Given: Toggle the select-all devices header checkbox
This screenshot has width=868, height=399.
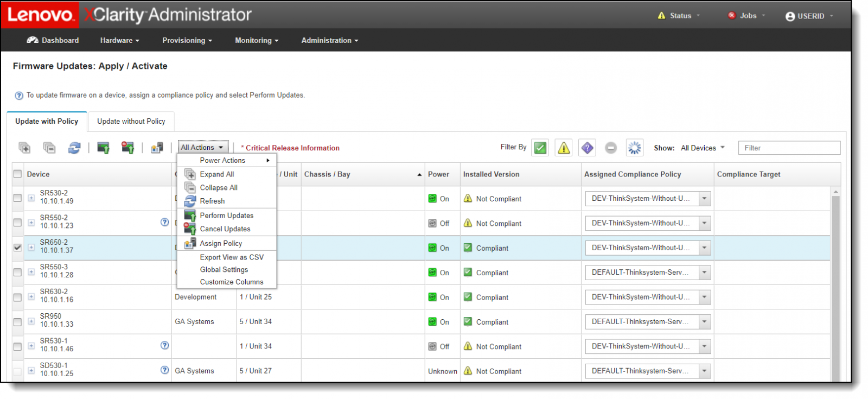Looking at the screenshot, I should pos(17,174).
